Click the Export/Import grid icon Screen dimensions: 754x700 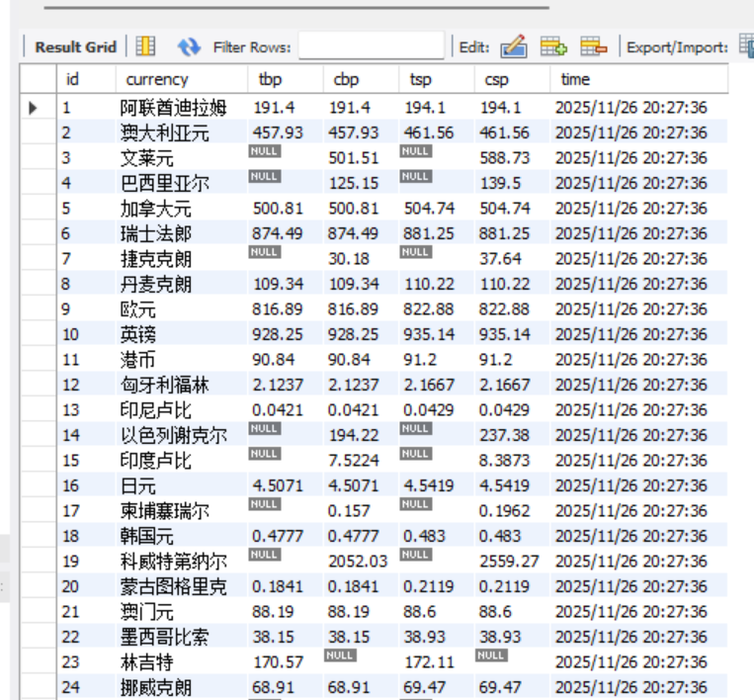[747, 46]
